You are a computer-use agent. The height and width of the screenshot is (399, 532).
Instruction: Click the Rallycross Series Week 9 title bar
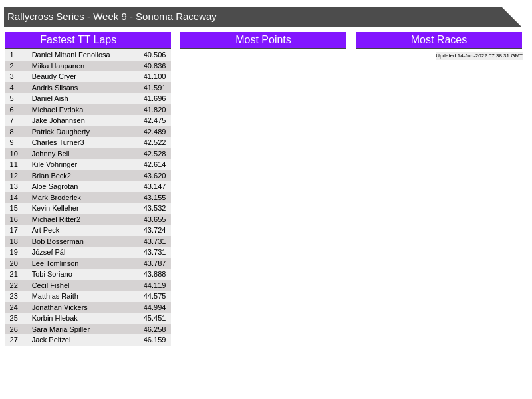click(x=253, y=17)
